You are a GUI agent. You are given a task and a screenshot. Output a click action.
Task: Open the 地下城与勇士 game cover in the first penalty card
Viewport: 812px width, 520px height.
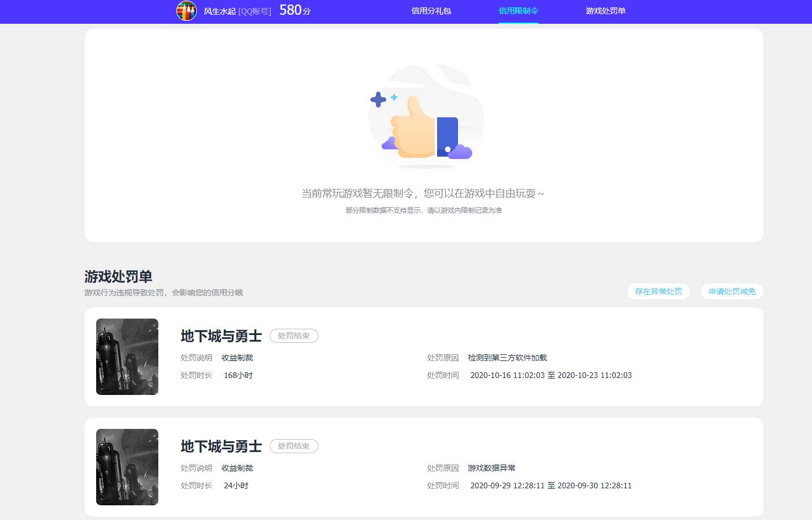point(127,356)
